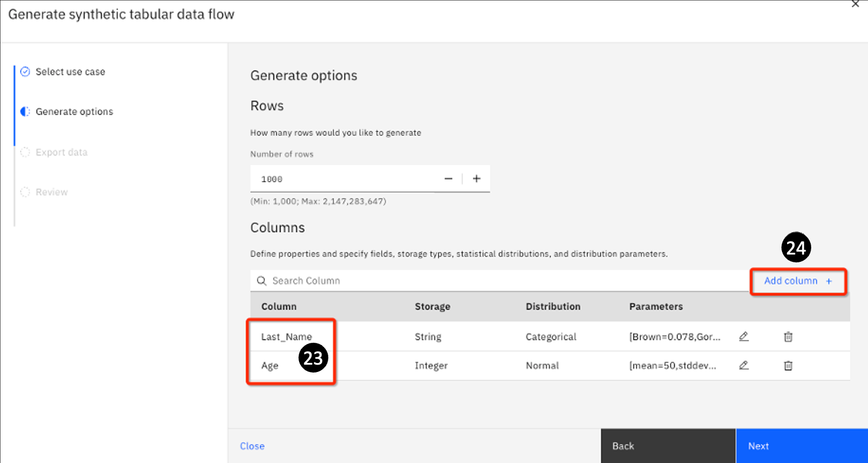Open the Export data step
Image resolution: width=868 pixels, height=463 pixels.
(x=61, y=152)
